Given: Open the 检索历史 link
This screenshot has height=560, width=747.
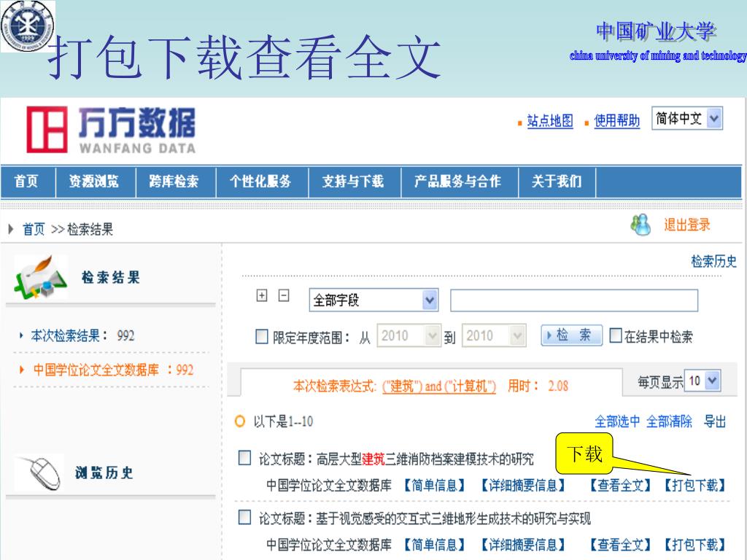Looking at the screenshot, I should pyautogui.click(x=713, y=261).
